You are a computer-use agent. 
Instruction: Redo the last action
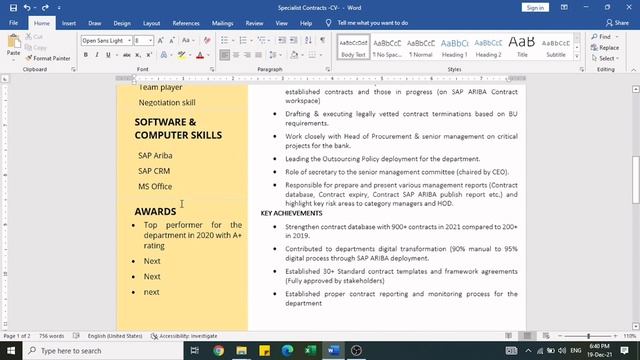[45, 7]
